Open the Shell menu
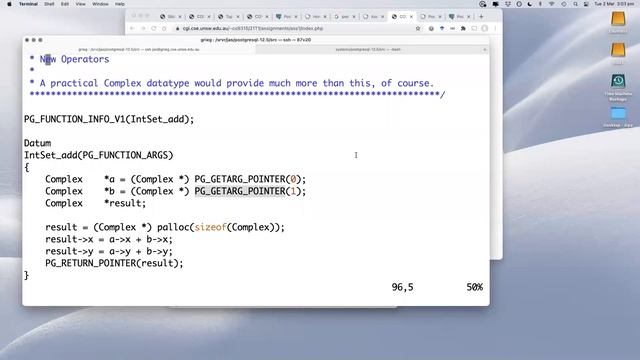The width and height of the screenshot is (640, 360). 49,4
